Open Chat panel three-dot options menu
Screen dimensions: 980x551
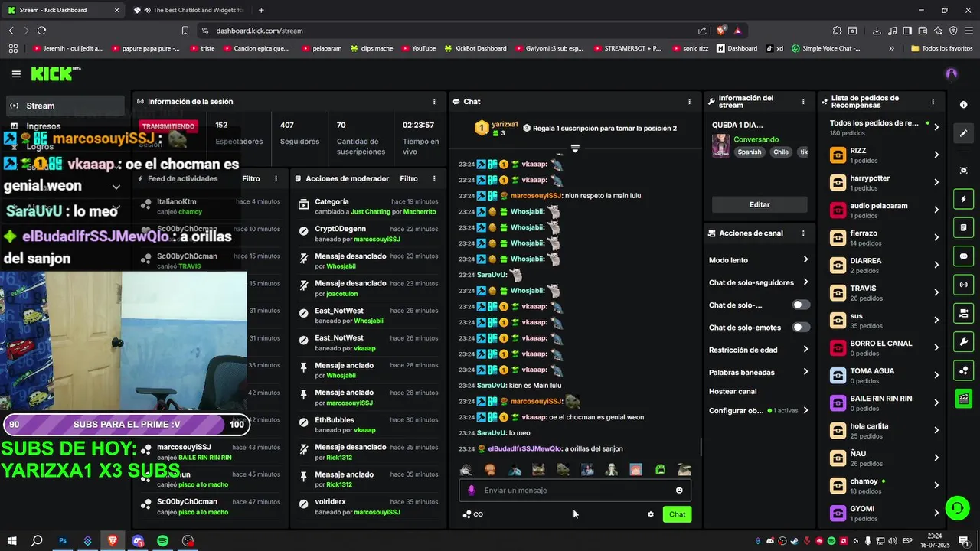689,102
